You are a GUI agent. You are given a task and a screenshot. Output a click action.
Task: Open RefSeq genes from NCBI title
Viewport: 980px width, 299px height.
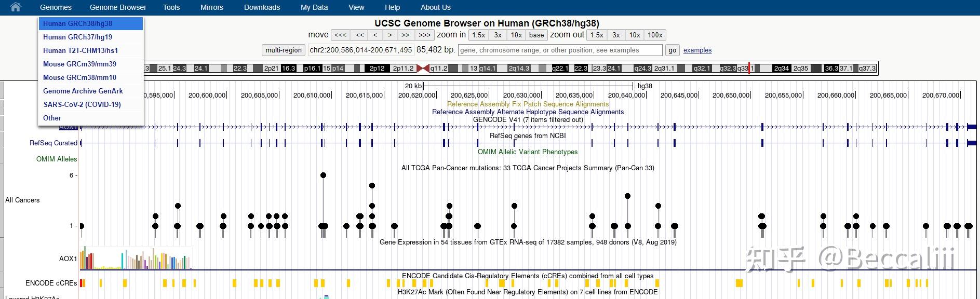coord(528,135)
